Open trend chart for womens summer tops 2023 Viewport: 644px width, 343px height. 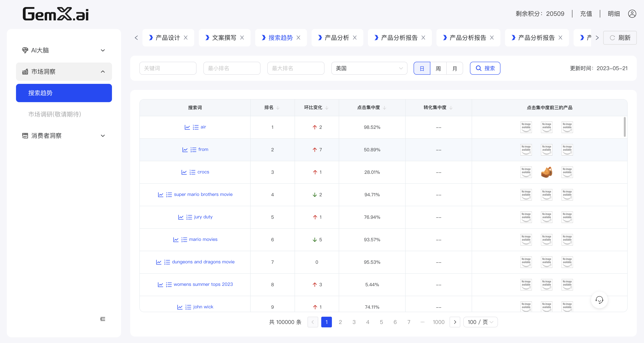161,285
